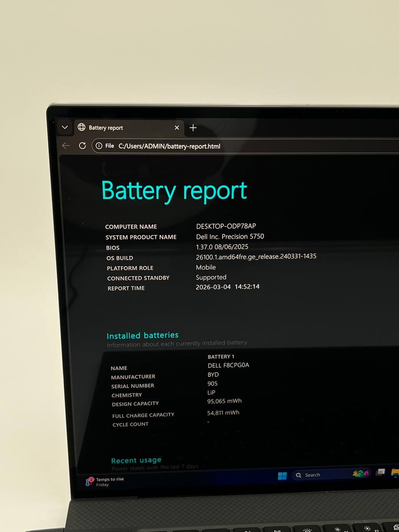This screenshot has width=399, height=532.
Task: Select the Battery report browser tab
Action: (129, 128)
